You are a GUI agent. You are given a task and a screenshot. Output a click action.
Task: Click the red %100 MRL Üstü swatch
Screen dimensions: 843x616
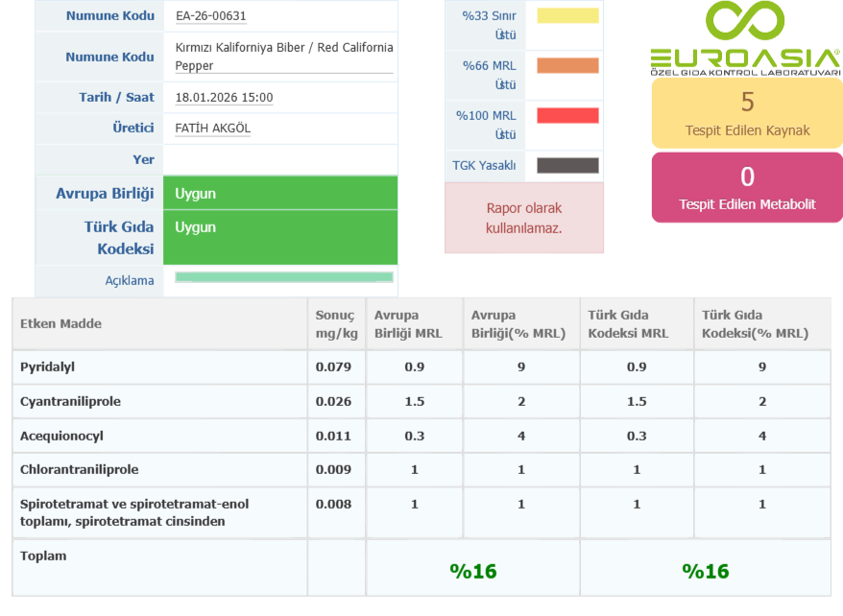point(567,115)
